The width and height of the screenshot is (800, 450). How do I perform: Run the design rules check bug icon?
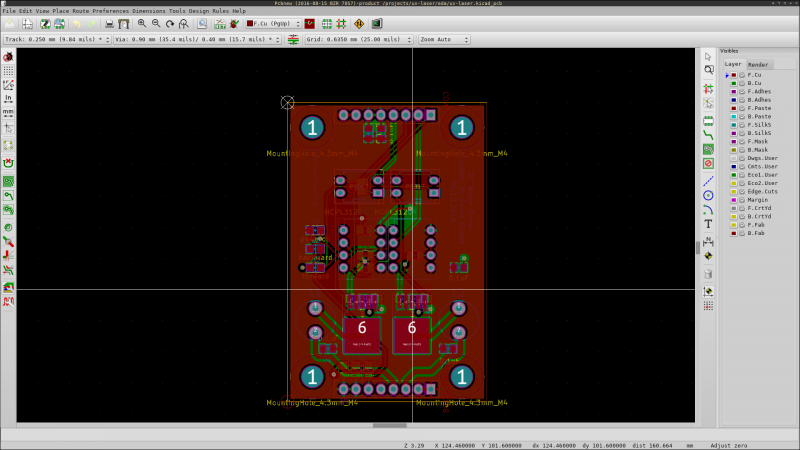[x=234, y=24]
